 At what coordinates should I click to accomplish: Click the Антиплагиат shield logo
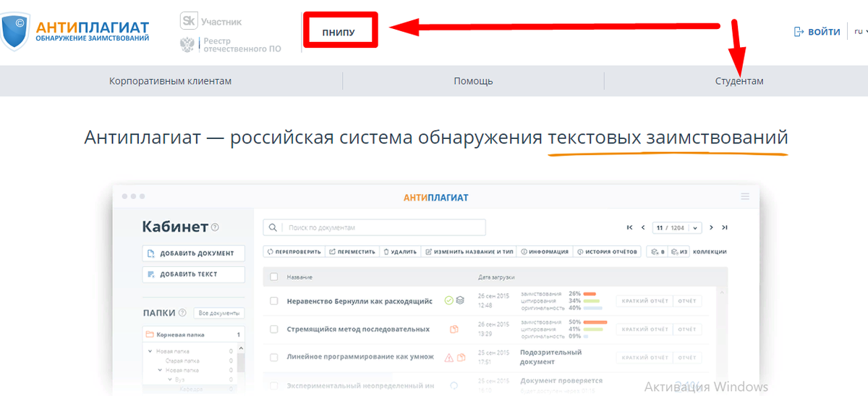15,30
